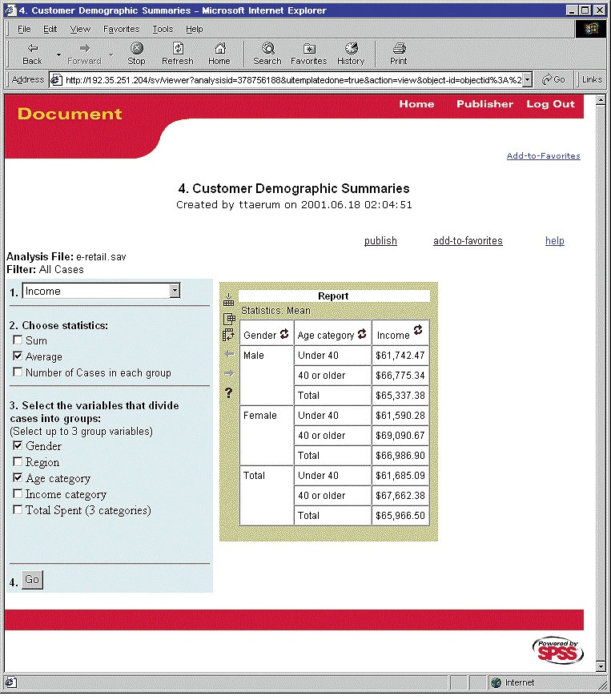
Task: Click the Powered by SPSS logo
Action: [x=558, y=650]
